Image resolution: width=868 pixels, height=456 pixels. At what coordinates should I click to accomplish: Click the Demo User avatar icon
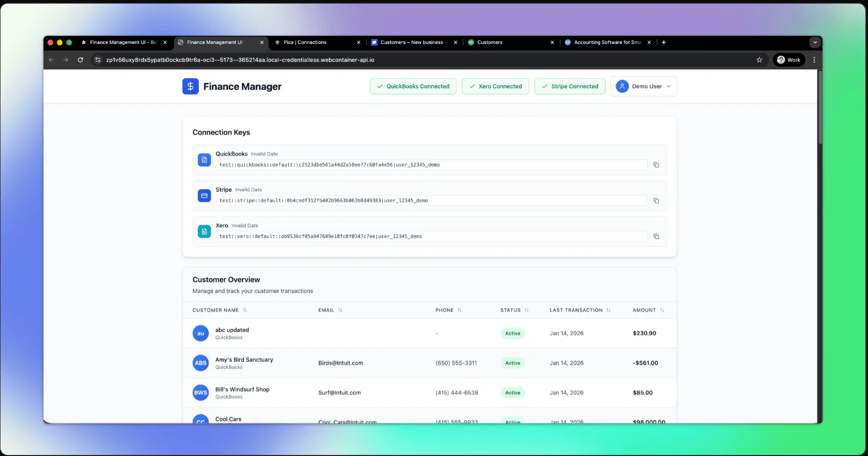622,86
